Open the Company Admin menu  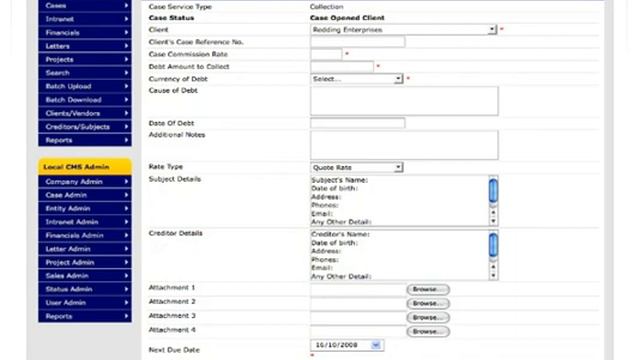pyautogui.click(x=85, y=181)
